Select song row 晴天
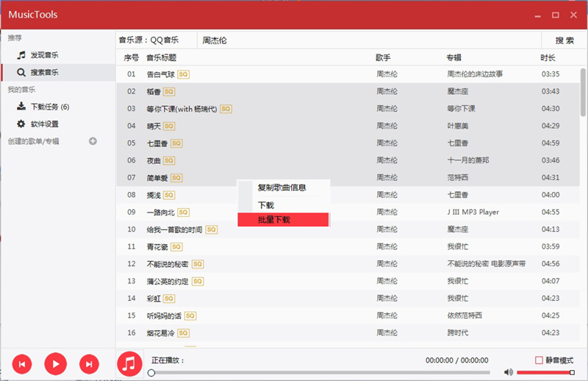 (x=348, y=126)
